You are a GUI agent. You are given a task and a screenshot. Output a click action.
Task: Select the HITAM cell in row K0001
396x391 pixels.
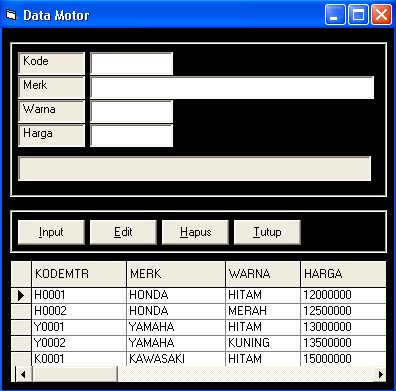click(x=263, y=359)
